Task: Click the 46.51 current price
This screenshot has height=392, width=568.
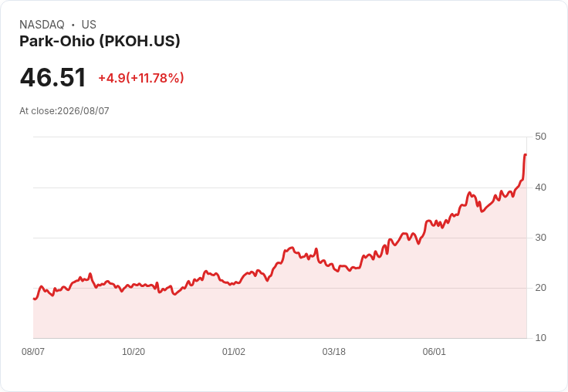Action: coord(53,77)
